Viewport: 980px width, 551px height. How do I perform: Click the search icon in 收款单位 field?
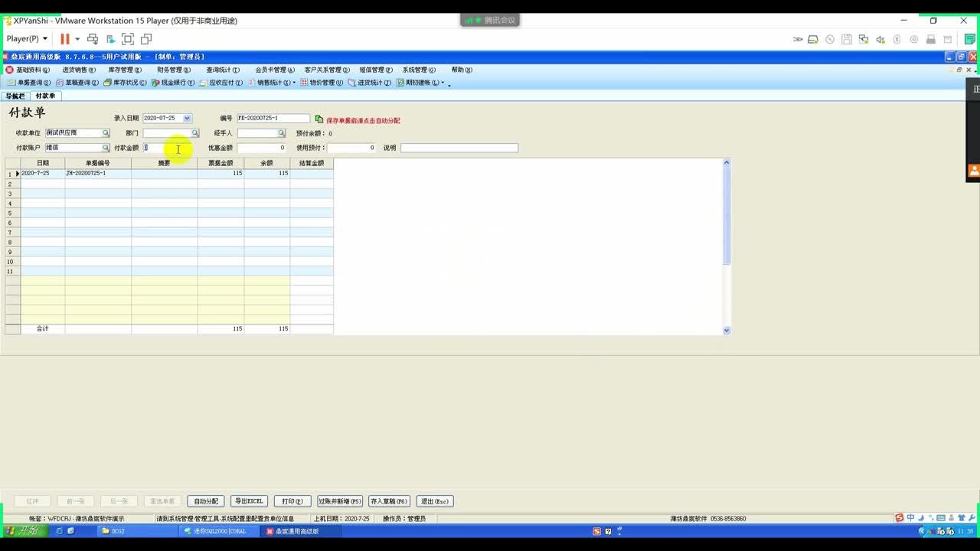click(x=106, y=133)
